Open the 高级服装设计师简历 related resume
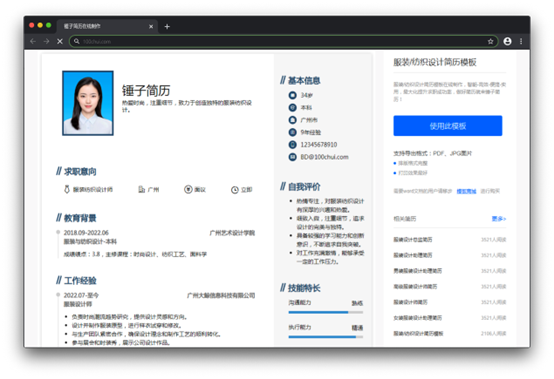 (x=415, y=286)
